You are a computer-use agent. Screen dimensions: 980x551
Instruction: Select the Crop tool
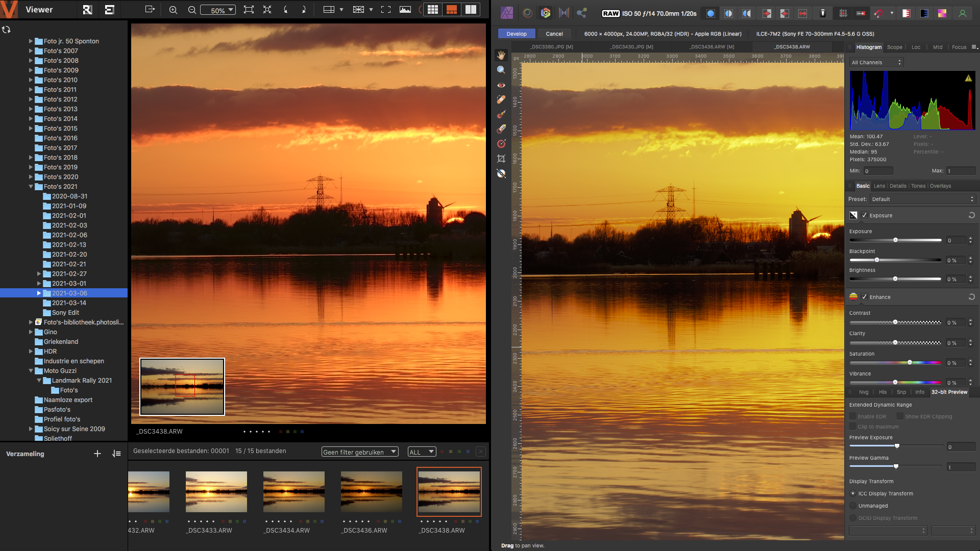(x=501, y=159)
